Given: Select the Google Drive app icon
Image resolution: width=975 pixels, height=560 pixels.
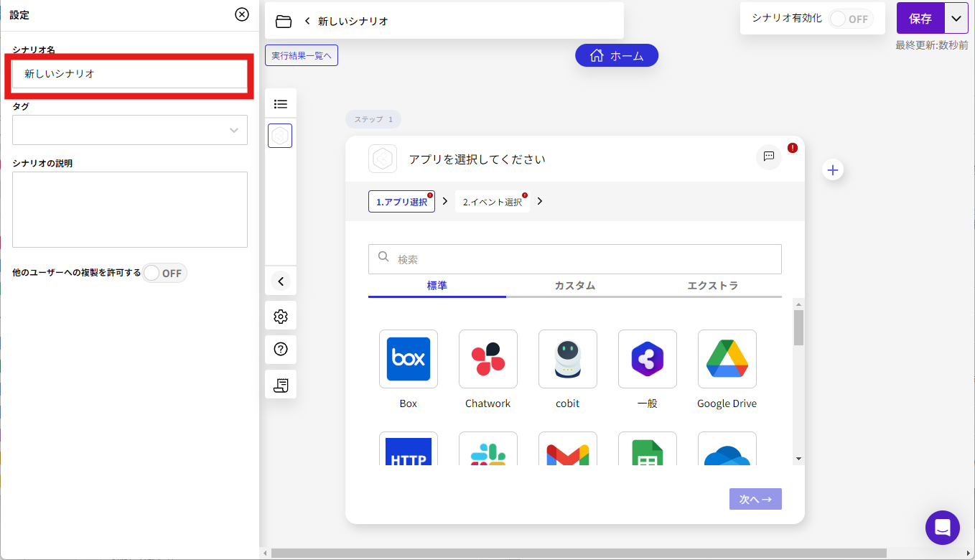Looking at the screenshot, I should pyautogui.click(x=727, y=359).
